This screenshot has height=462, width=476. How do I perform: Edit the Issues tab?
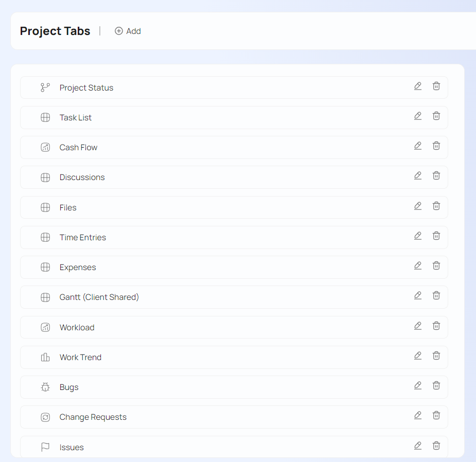click(418, 446)
